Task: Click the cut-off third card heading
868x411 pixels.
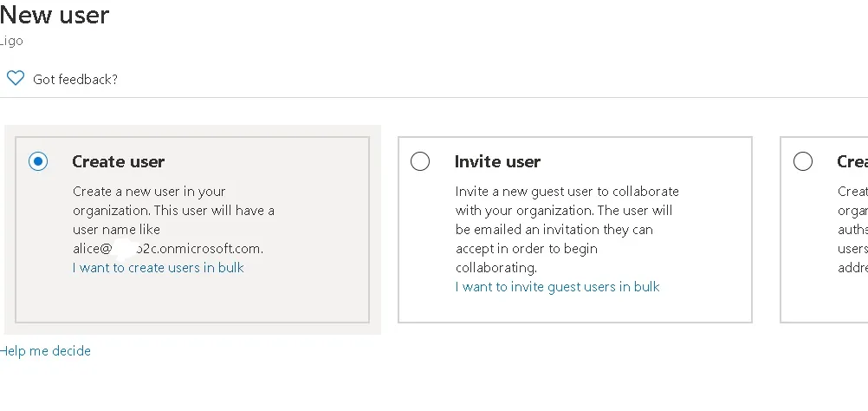Action: [x=852, y=161]
